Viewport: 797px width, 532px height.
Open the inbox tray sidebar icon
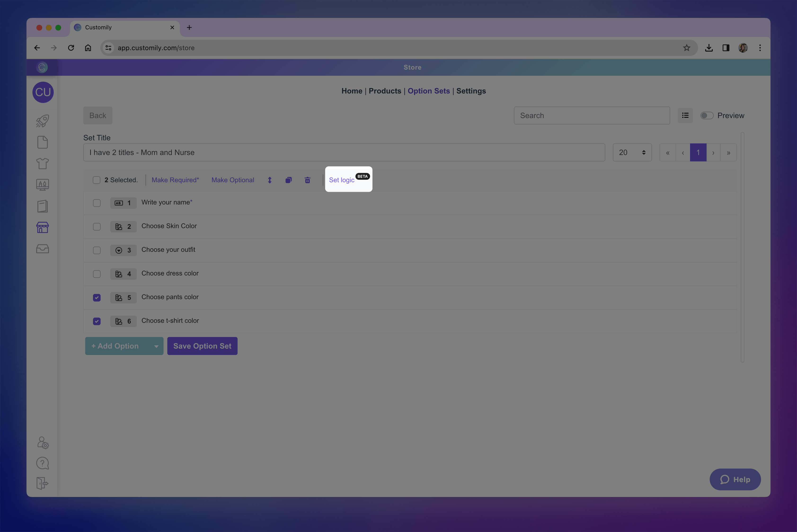coord(42,249)
